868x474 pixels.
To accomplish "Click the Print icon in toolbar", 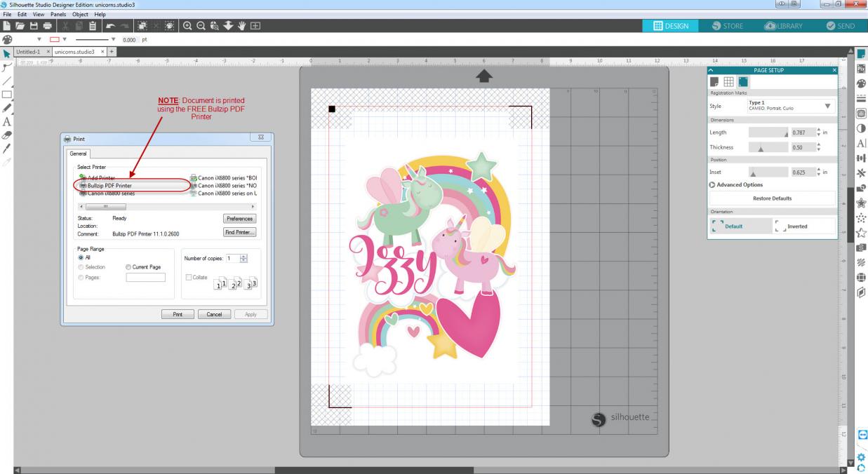I will click(47, 26).
